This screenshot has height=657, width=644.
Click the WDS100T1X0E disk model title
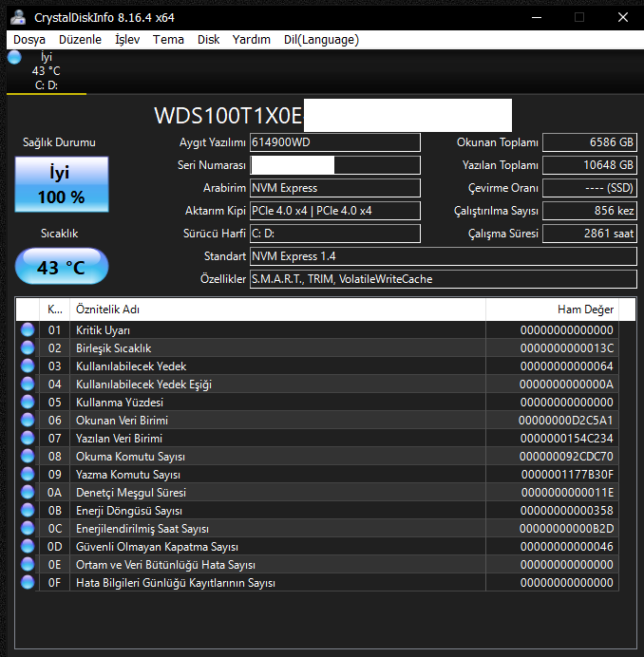point(228,116)
